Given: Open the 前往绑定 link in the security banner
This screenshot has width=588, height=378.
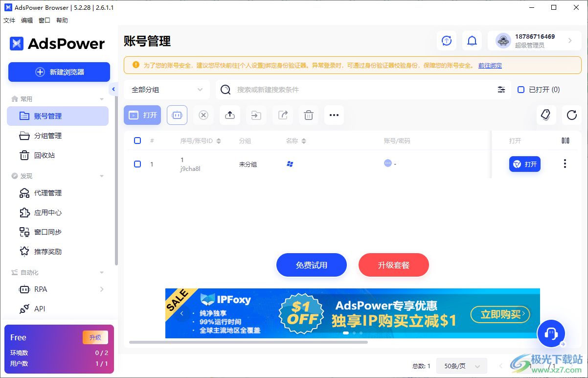Looking at the screenshot, I should [x=490, y=65].
